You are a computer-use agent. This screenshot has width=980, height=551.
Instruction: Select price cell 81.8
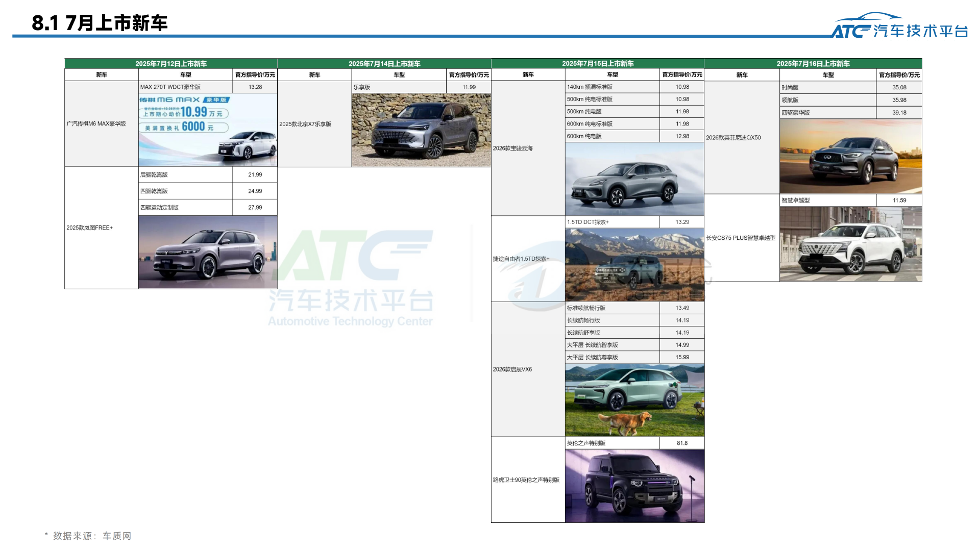point(682,443)
